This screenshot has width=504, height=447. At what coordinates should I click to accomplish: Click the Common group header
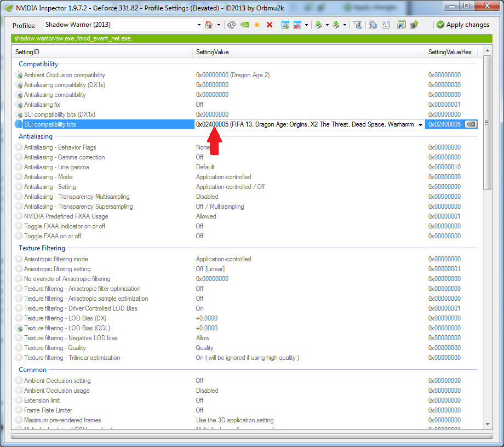32,370
